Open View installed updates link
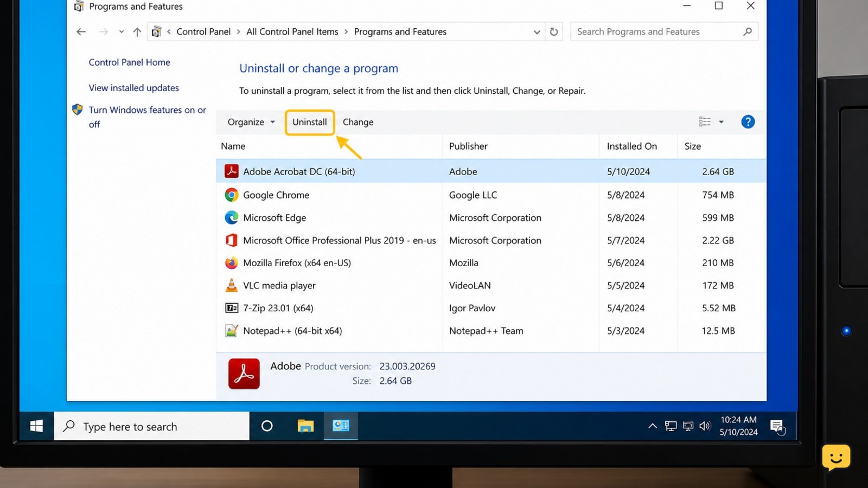 coord(134,88)
